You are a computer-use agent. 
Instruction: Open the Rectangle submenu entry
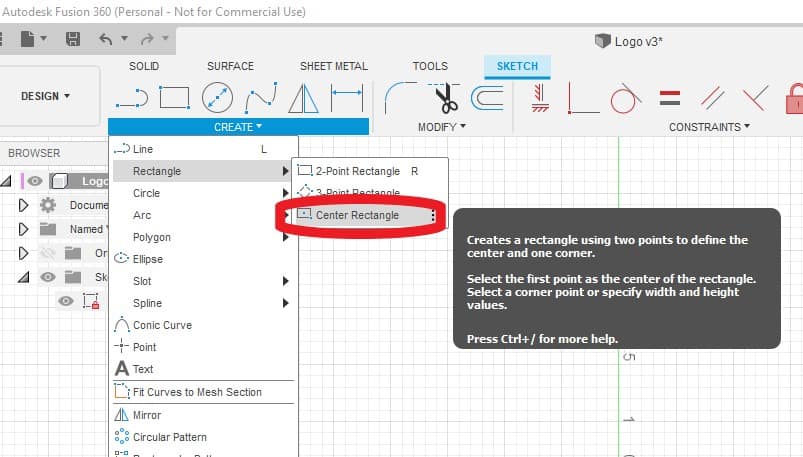point(202,171)
